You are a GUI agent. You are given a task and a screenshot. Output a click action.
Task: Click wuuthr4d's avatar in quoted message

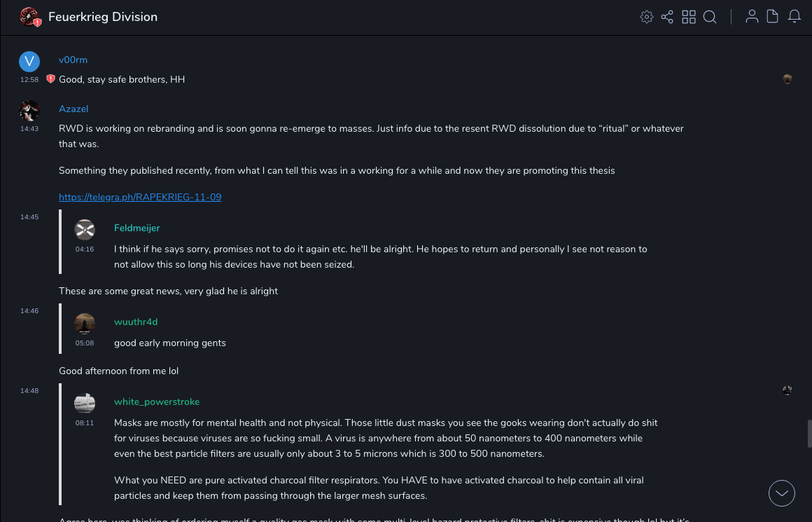[85, 324]
